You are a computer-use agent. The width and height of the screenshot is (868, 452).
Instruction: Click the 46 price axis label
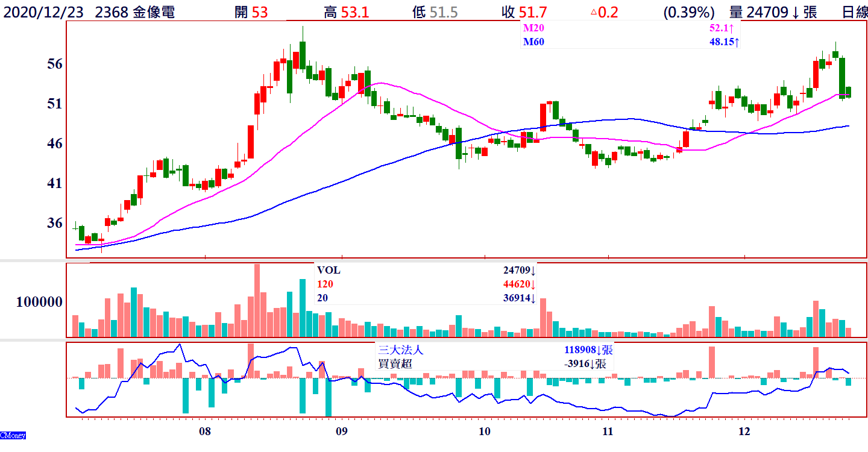point(55,143)
